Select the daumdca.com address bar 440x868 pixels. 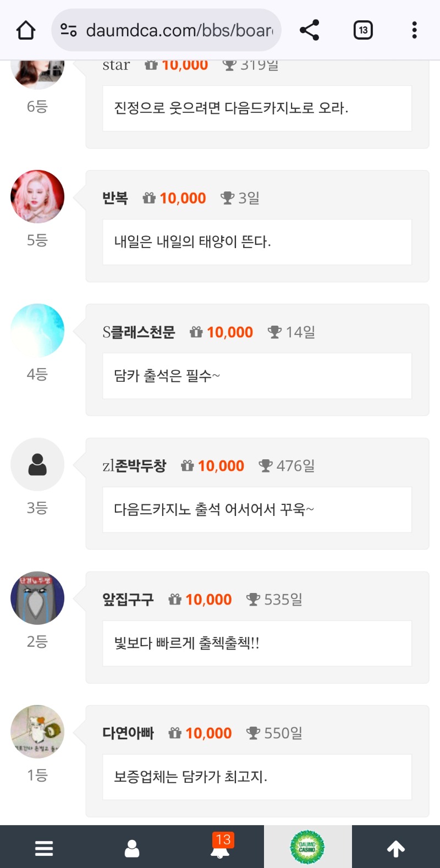click(x=179, y=30)
